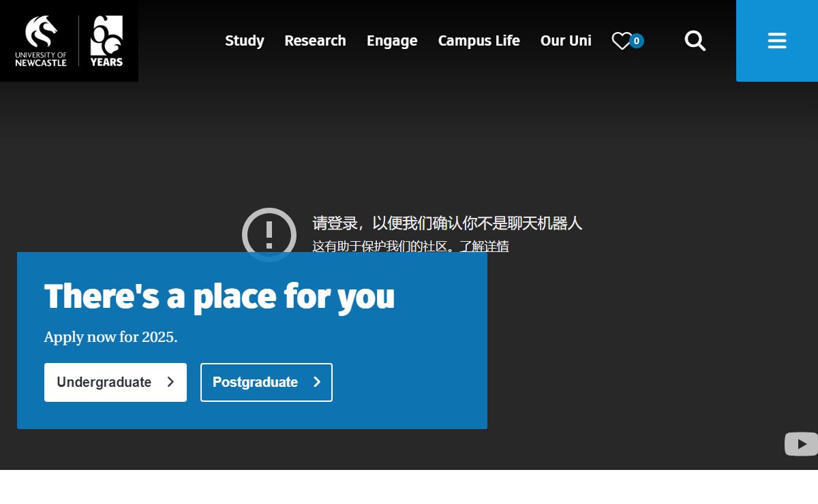Open site search with magnifier icon
The width and height of the screenshot is (818, 504).
pos(695,41)
